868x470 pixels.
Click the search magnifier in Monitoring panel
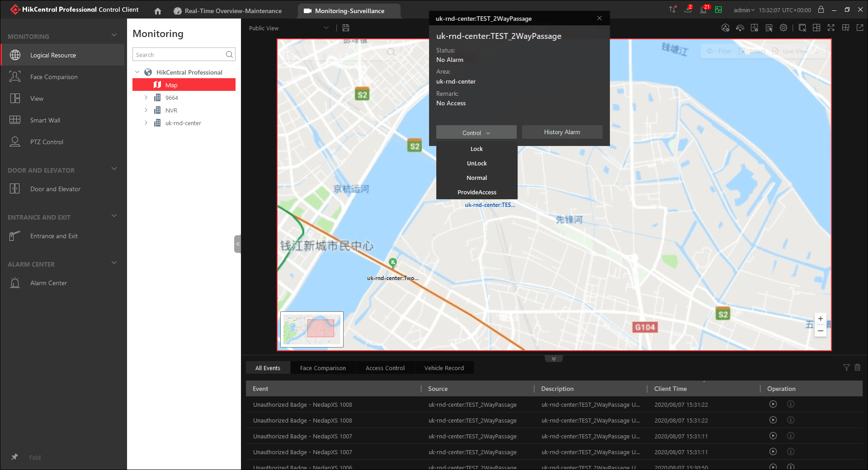coord(230,55)
